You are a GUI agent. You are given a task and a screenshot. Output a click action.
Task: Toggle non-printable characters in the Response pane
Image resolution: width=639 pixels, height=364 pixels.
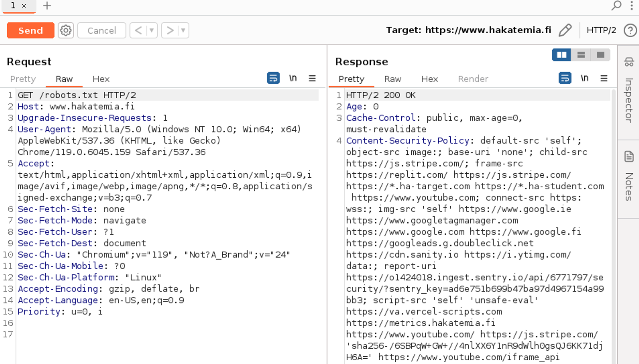(x=584, y=79)
